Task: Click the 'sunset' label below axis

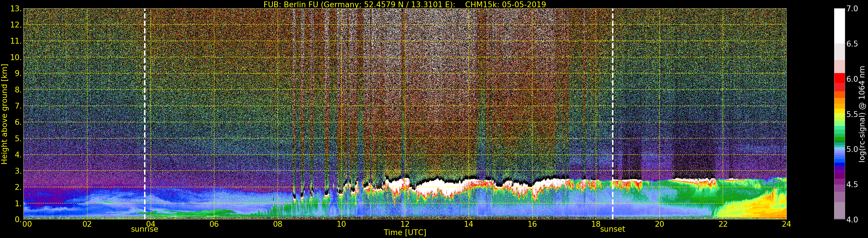Action: (613, 229)
